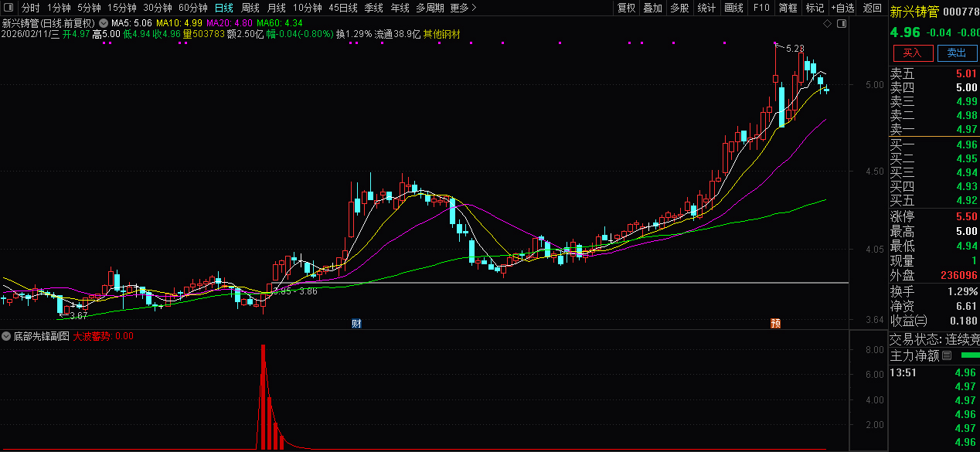This screenshot has width=980, height=452.
Task: Click the 5.23 high price annotation
Action: (795, 48)
